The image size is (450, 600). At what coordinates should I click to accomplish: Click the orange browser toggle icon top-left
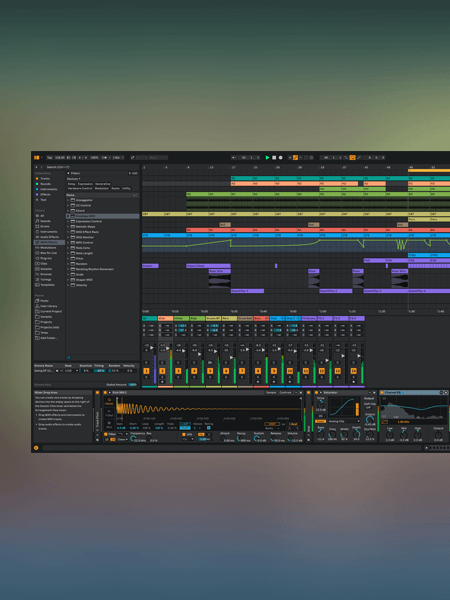[37, 157]
